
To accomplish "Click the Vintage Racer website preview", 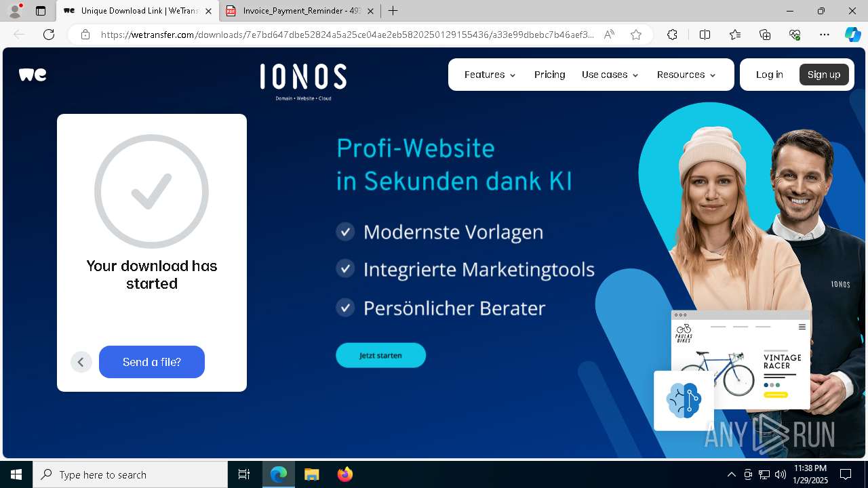I will click(741, 360).
